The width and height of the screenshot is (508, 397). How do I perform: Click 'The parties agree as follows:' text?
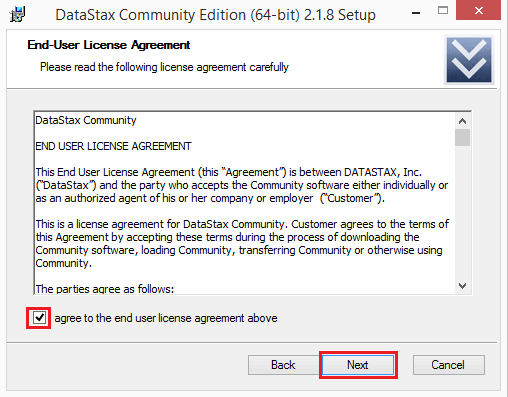click(105, 289)
